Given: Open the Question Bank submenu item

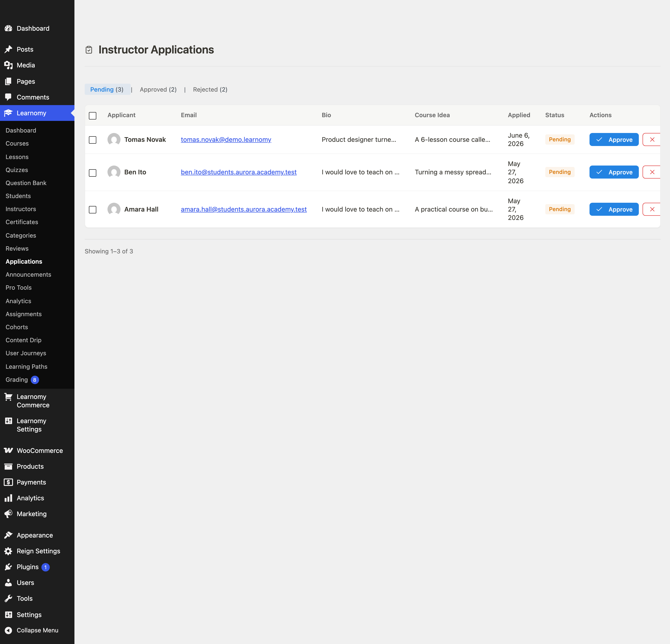Looking at the screenshot, I should click(x=26, y=183).
